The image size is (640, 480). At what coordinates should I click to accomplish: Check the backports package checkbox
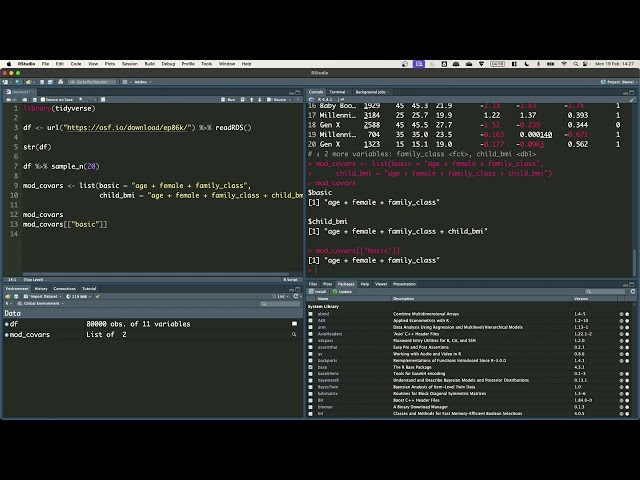pos(311,360)
